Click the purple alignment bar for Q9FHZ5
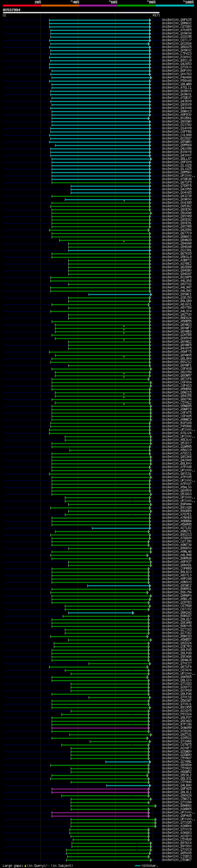Screen dimensions: 197x868 (100, 789)
